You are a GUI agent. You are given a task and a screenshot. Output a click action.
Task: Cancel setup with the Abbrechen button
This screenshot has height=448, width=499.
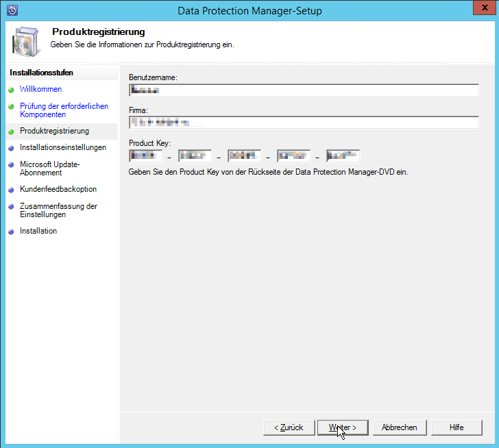tap(399, 427)
